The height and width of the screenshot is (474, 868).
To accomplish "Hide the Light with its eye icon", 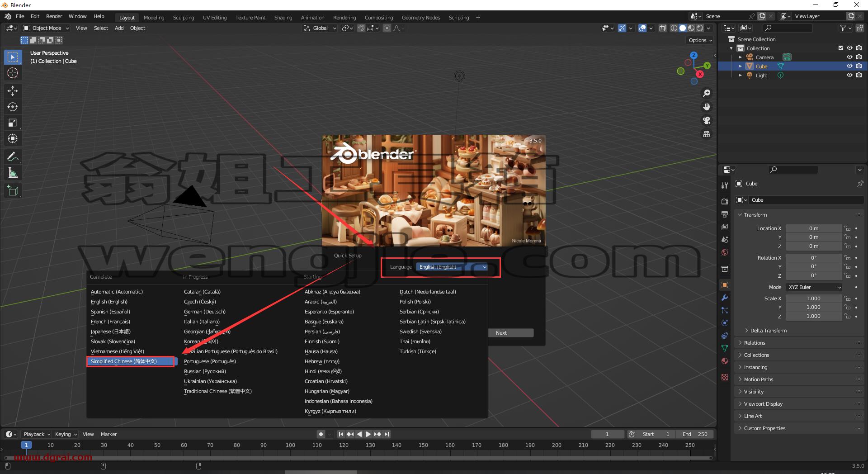I will point(849,75).
